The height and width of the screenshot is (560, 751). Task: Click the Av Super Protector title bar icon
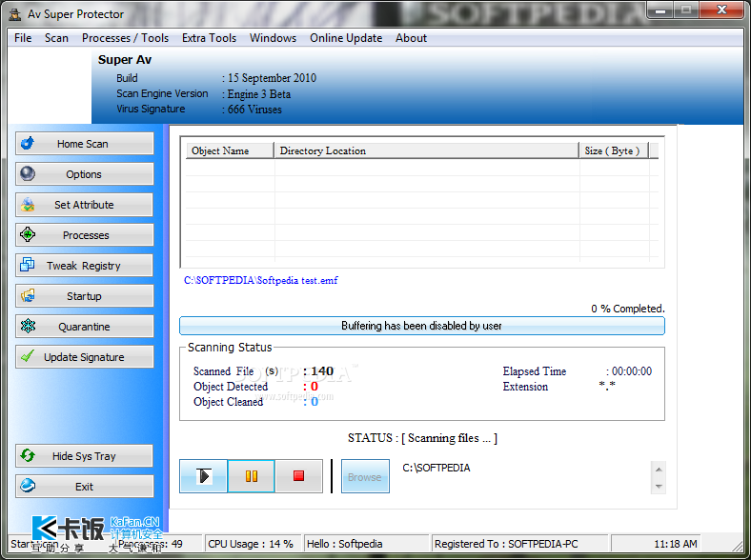(x=15, y=14)
